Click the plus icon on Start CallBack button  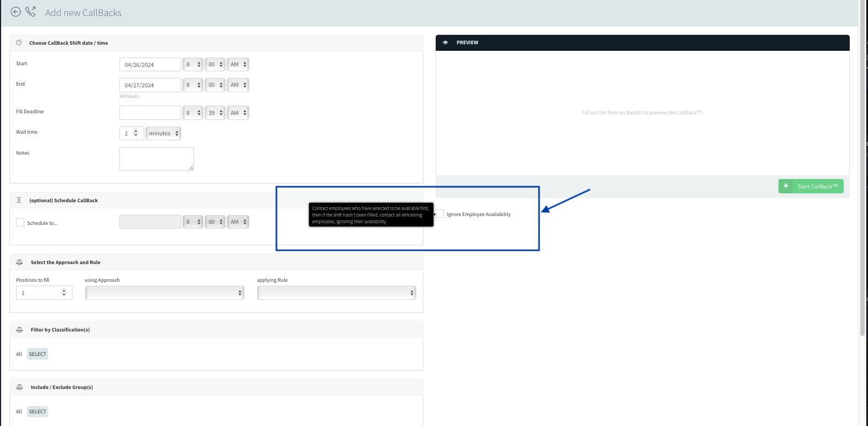786,186
